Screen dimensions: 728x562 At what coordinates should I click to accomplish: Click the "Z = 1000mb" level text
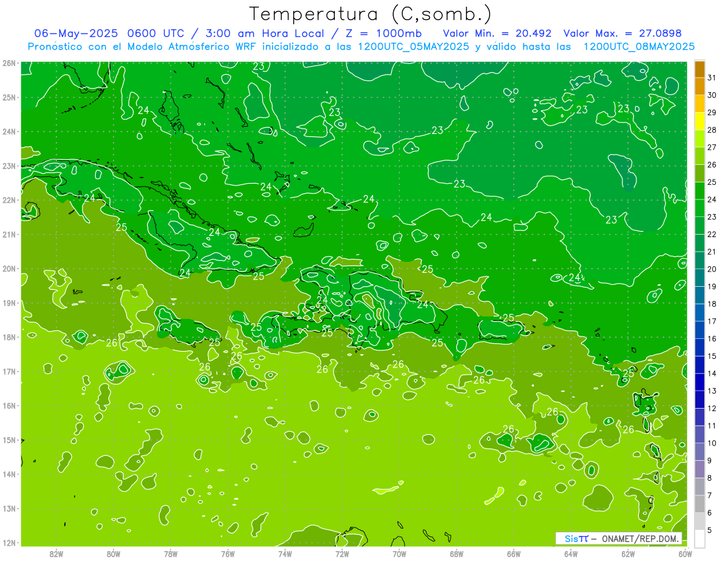click(383, 33)
